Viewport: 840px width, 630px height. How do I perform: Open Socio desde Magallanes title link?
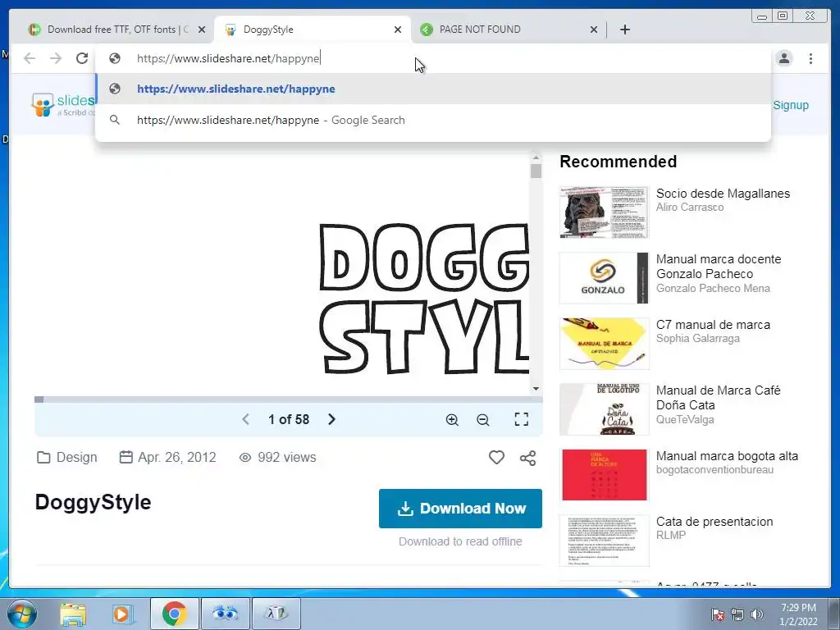pyautogui.click(x=723, y=194)
